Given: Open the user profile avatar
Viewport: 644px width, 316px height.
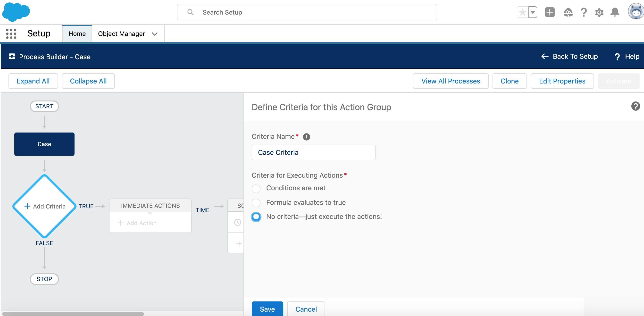Looking at the screenshot, I should [636, 11].
